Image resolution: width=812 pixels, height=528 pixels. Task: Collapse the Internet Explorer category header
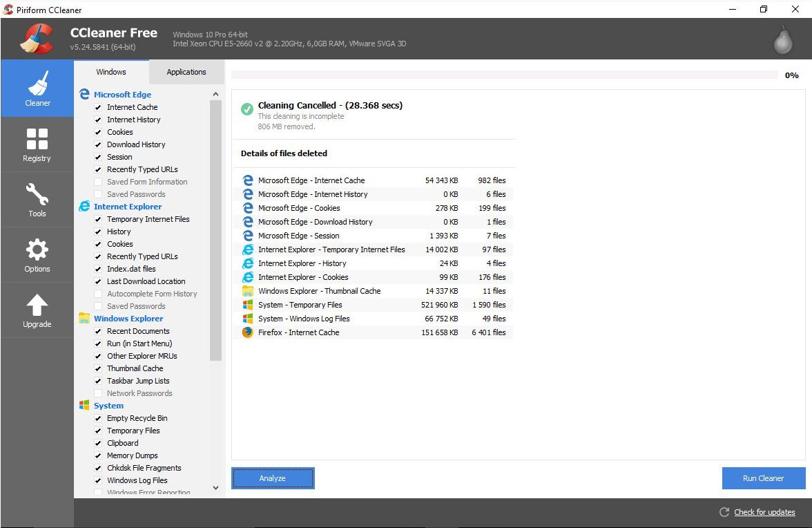(x=127, y=207)
